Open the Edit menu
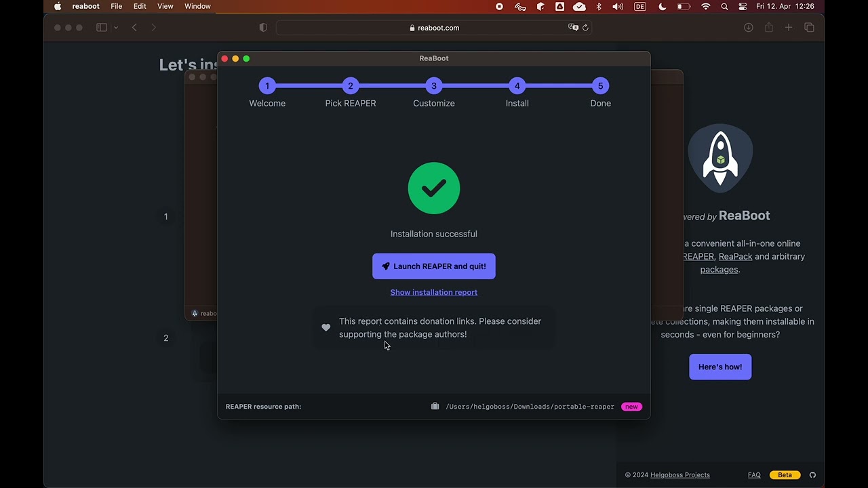 140,7
